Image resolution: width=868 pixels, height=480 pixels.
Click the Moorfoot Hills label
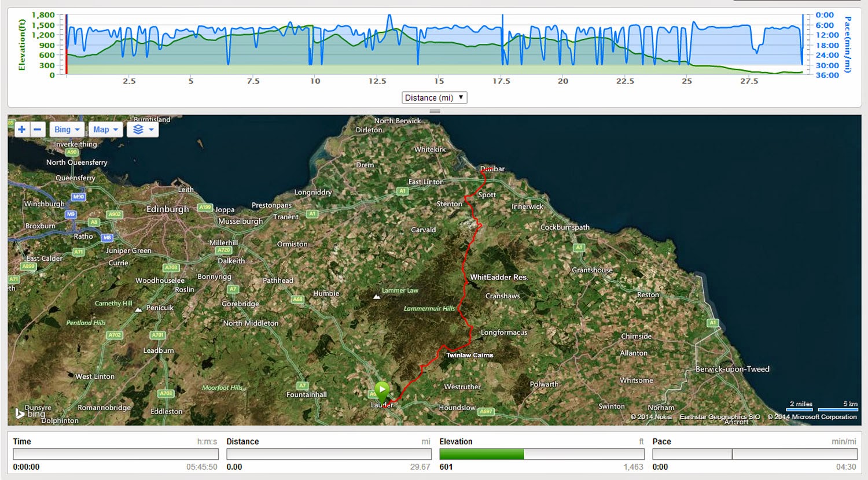click(222, 387)
